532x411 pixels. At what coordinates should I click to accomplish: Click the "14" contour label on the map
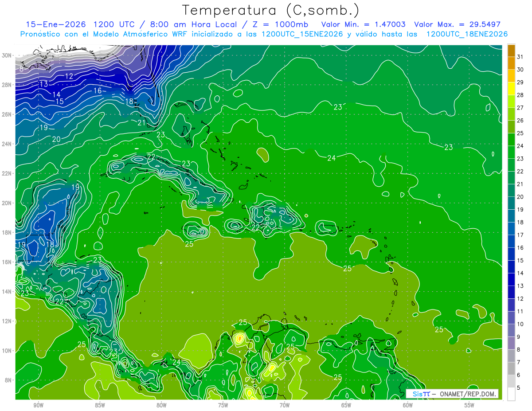[x=56, y=94]
